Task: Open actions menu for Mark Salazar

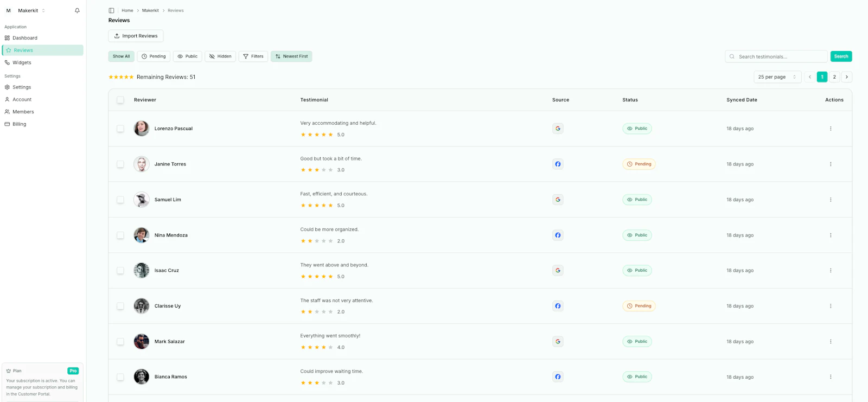Action: [x=831, y=341]
